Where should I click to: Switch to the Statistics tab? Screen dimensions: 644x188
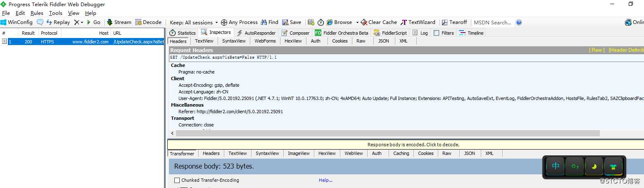183,33
